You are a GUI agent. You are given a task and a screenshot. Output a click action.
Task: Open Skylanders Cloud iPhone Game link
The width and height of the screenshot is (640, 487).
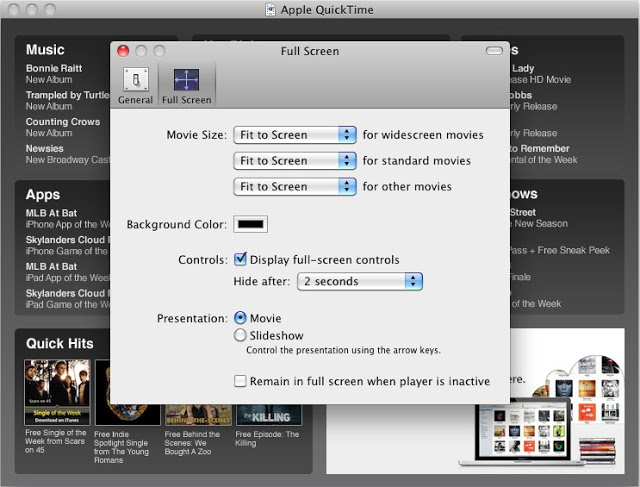pos(68,245)
